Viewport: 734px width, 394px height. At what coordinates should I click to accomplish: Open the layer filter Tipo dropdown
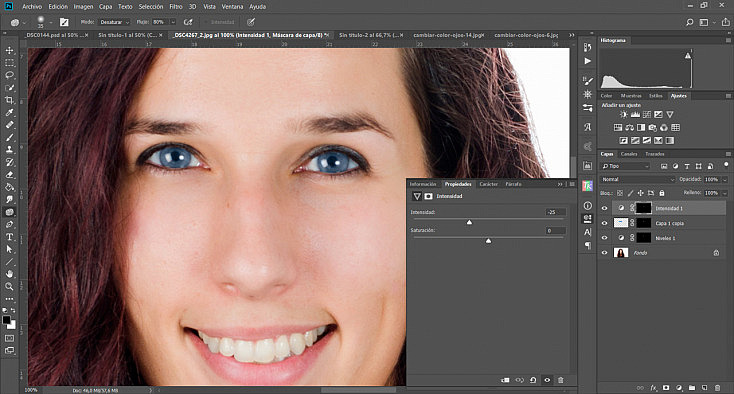[625, 166]
